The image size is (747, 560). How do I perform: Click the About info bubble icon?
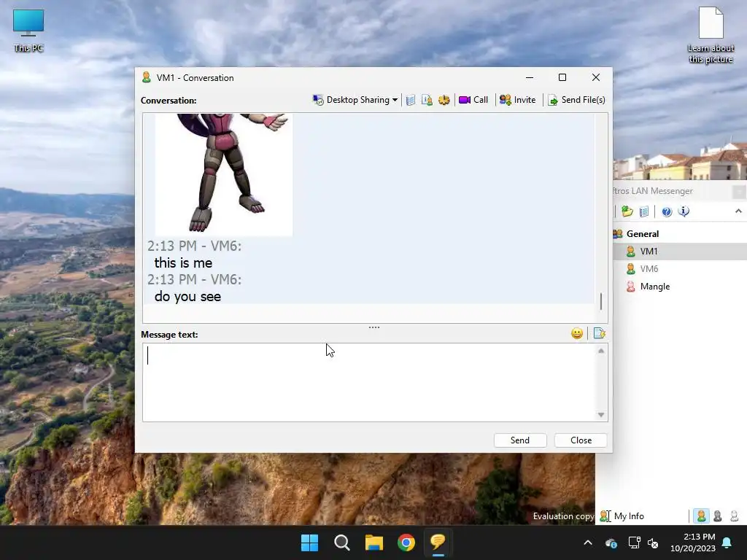(x=684, y=211)
